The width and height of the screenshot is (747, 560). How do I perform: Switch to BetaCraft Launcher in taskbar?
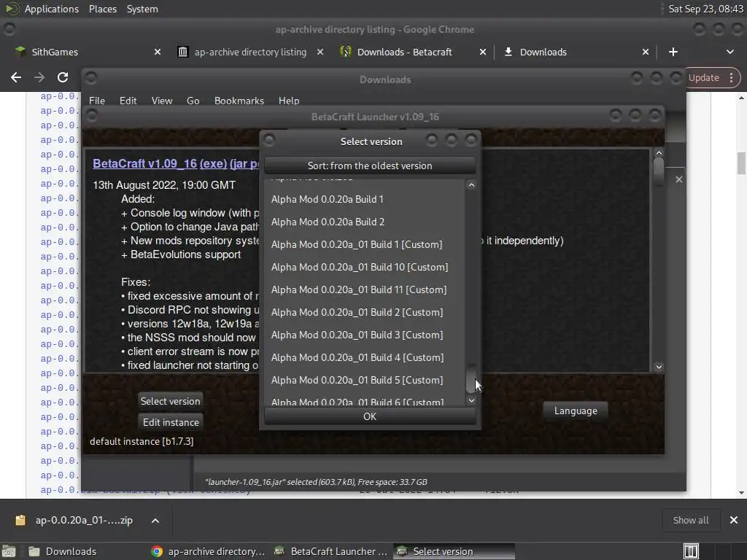(330, 551)
